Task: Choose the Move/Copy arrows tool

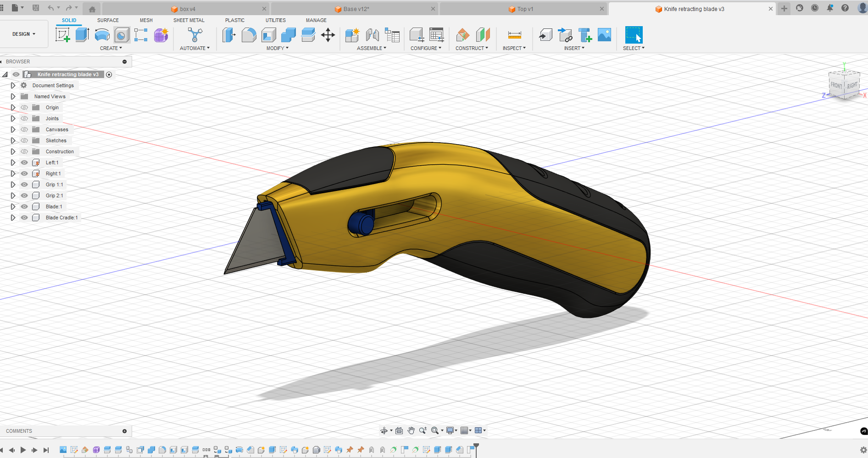Action: 328,35
